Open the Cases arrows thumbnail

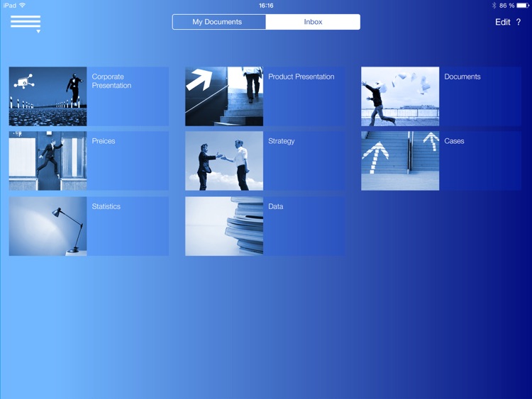(400, 161)
